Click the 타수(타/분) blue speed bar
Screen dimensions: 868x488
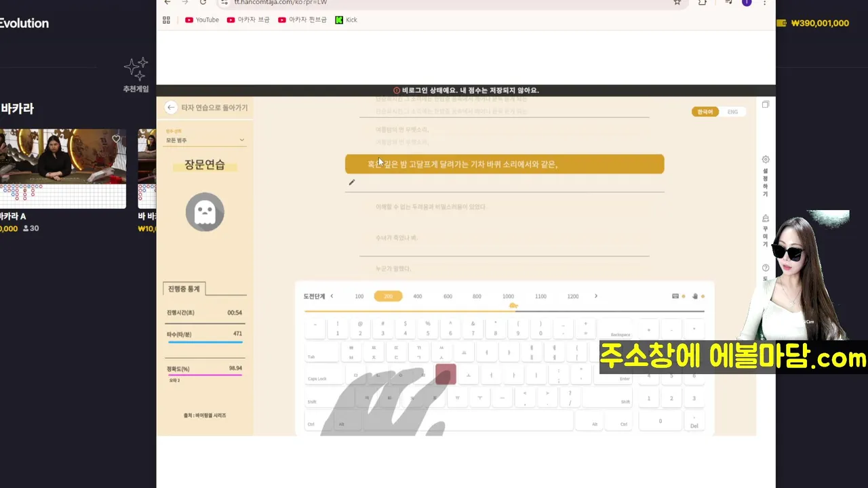pos(205,342)
